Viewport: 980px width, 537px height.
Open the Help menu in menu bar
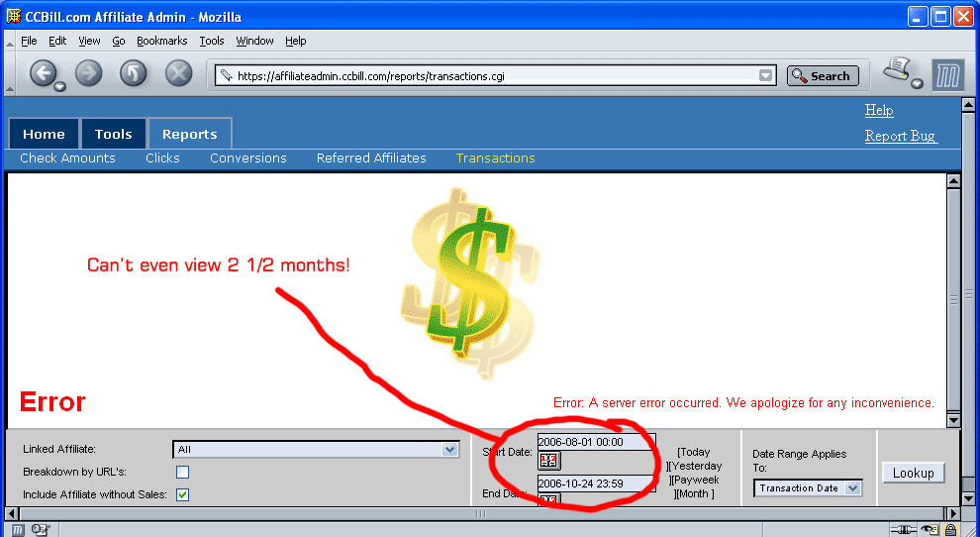point(296,41)
